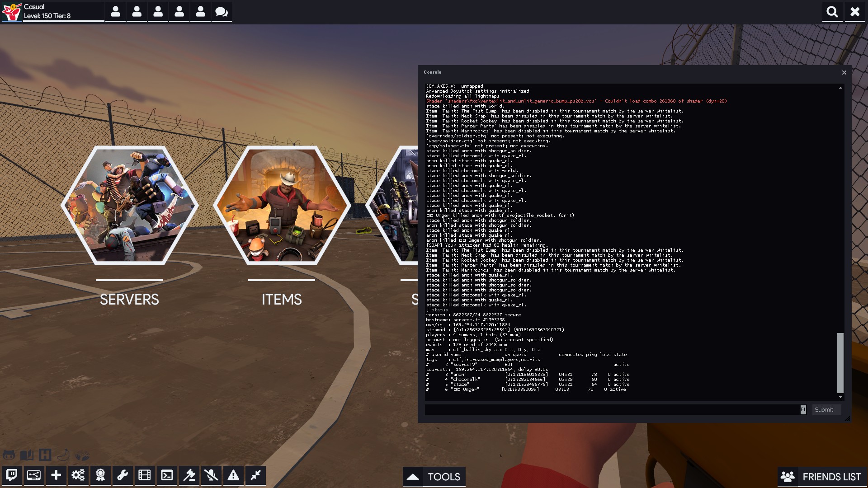
Task: Open the Twitch streams icon
Action: click(x=12, y=475)
